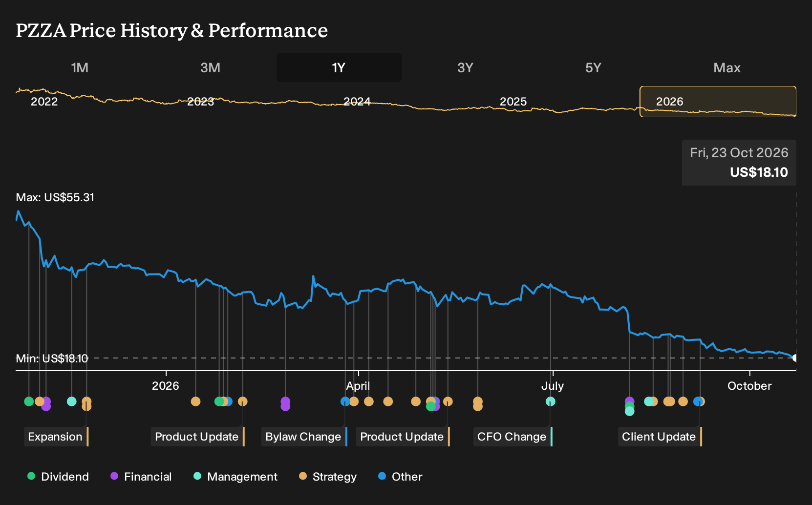Click the October axis label
This screenshot has width=812, height=505.
point(749,386)
